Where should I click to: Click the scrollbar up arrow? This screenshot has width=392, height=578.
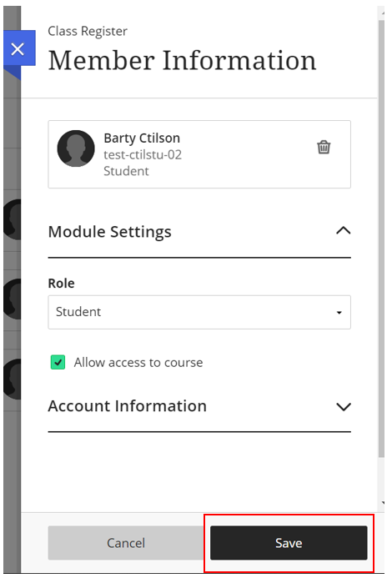pyautogui.click(x=383, y=13)
